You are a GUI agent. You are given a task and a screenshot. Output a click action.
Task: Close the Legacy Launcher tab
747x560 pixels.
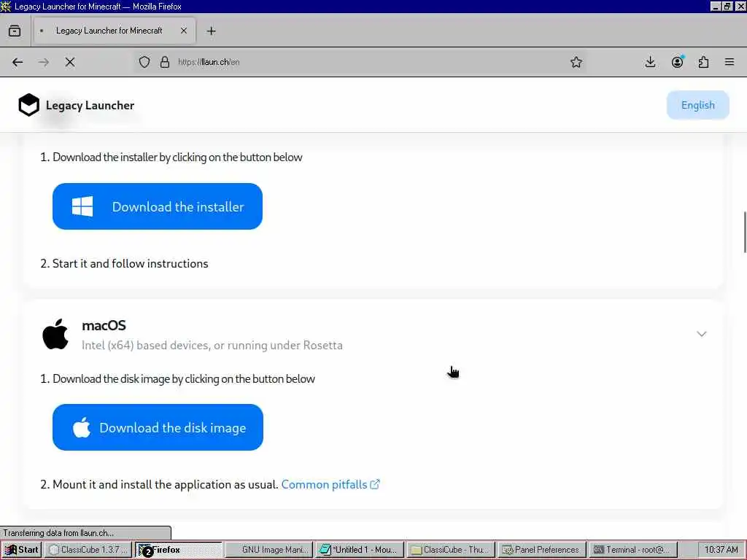(184, 31)
